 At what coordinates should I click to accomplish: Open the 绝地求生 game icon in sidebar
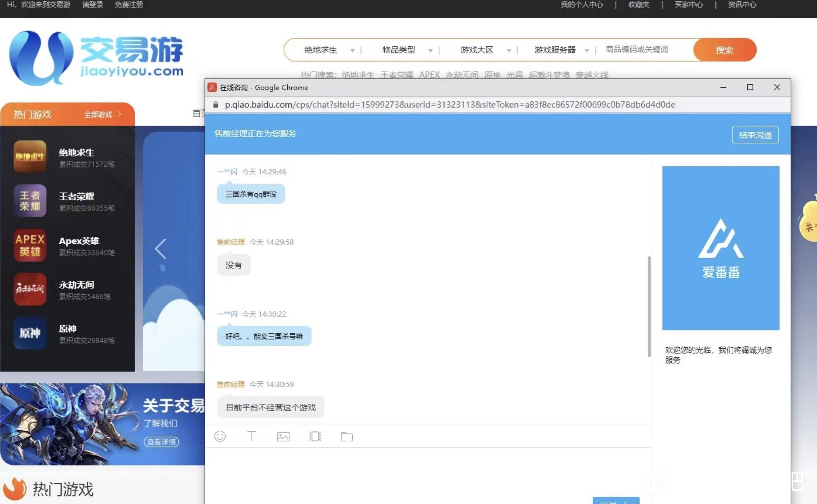(30, 157)
